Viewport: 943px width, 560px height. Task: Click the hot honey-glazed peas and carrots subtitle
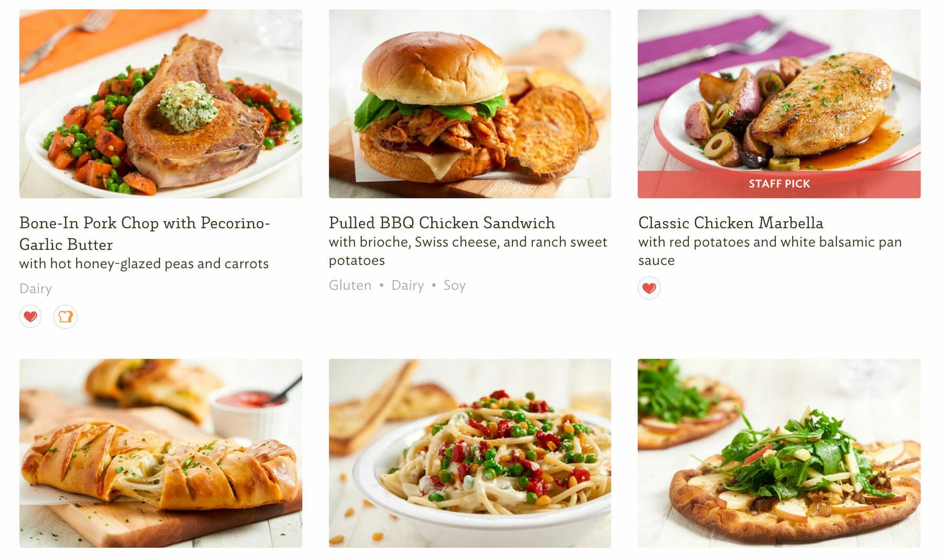point(144,263)
